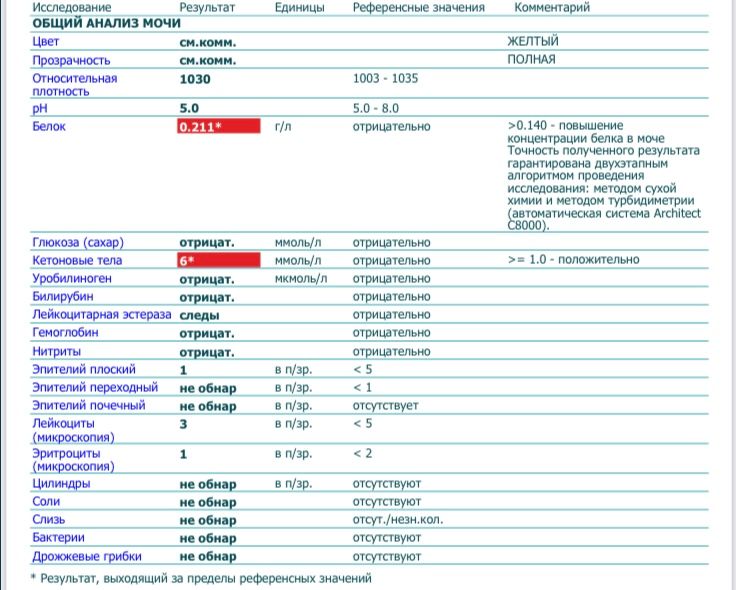The width and height of the screenshot is (736, 590).
Task: Click the 'Белок' row label
Action: 49,127
